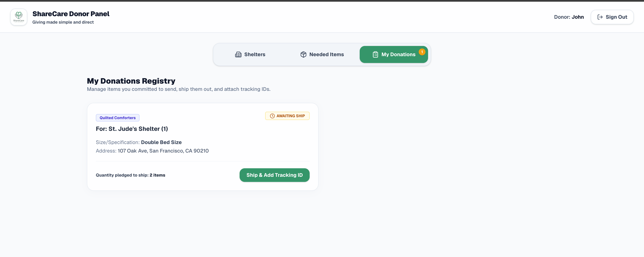Click the My Donations Registry heading
Viewport: 644px width, 257px height.
131,81
